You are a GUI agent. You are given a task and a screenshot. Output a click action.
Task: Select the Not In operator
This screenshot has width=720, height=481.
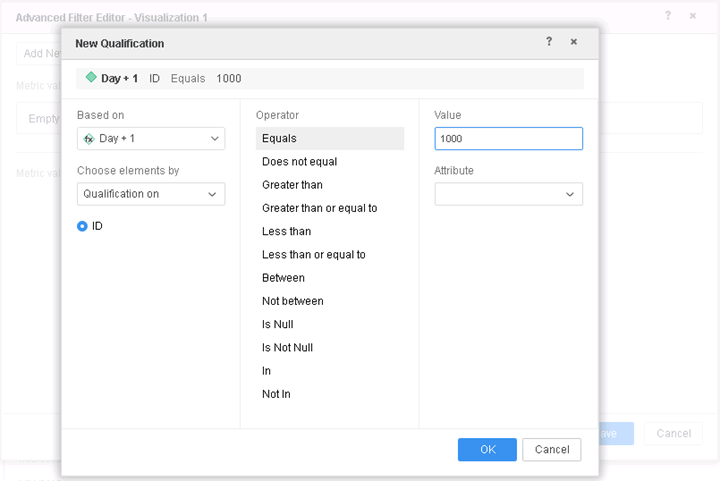(x=276, y=394)
